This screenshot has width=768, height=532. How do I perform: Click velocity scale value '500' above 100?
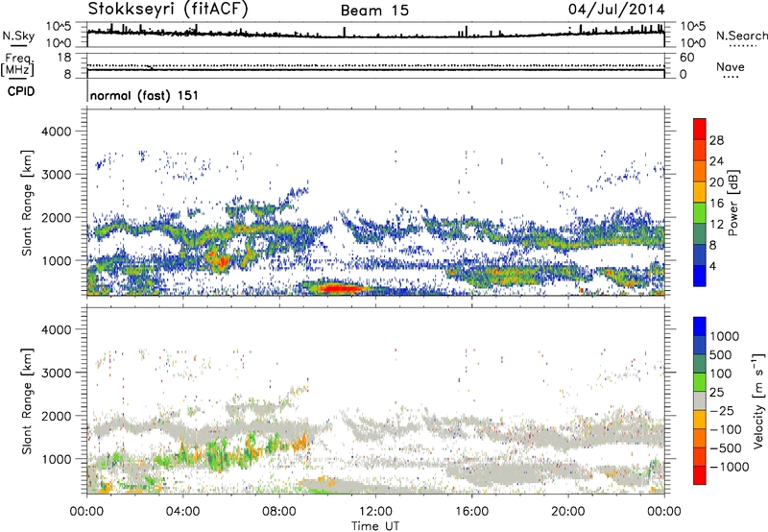click(x=721, y=354)
